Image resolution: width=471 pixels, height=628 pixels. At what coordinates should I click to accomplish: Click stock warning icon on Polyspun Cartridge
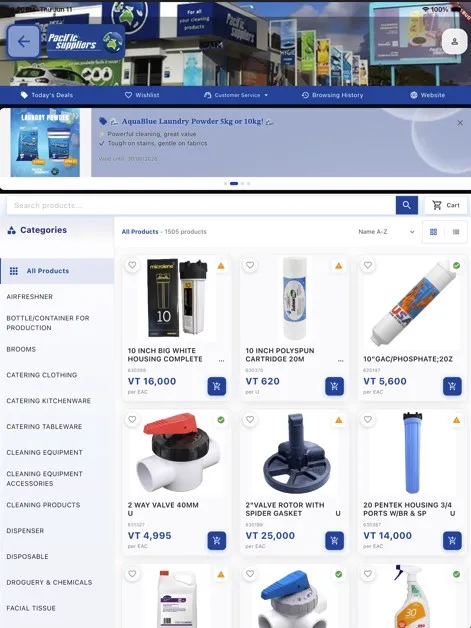click(339, 266)
